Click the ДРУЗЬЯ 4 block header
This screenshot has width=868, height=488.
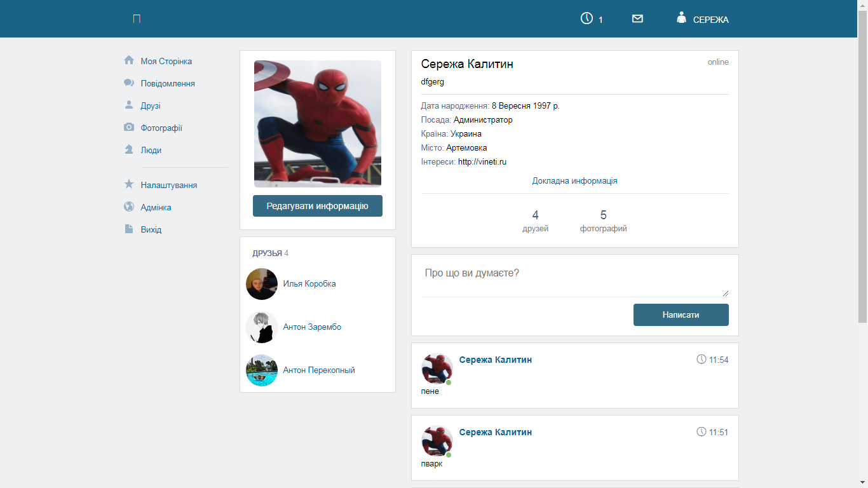(x=271, y=253)
